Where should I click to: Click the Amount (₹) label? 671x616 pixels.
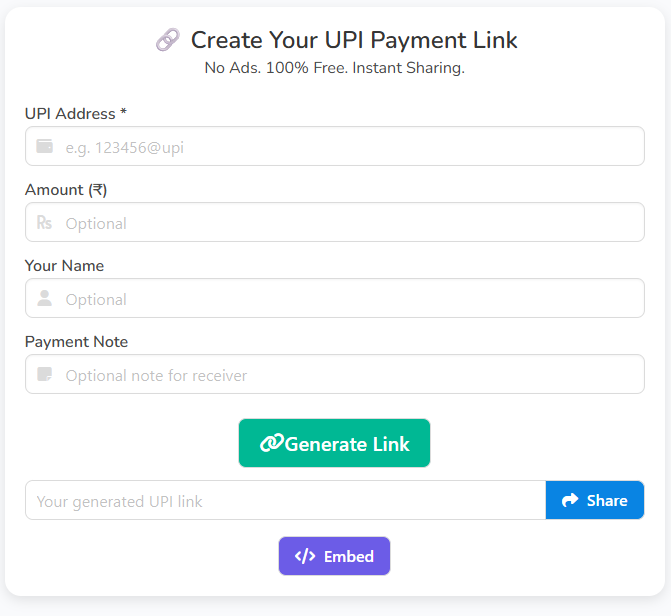tap(65, 190)
